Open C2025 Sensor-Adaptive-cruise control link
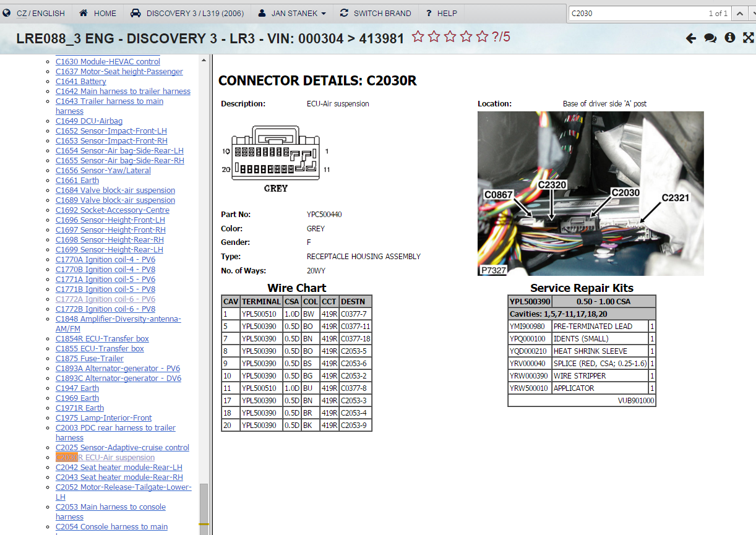The height and width of the screenshot is (535, 756). click(x=122, y=448)
